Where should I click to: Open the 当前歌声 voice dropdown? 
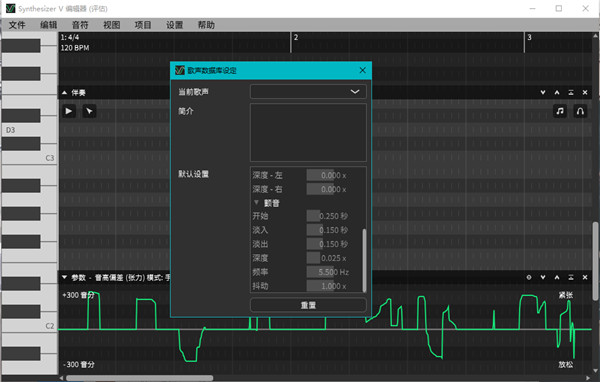[308, 91]
